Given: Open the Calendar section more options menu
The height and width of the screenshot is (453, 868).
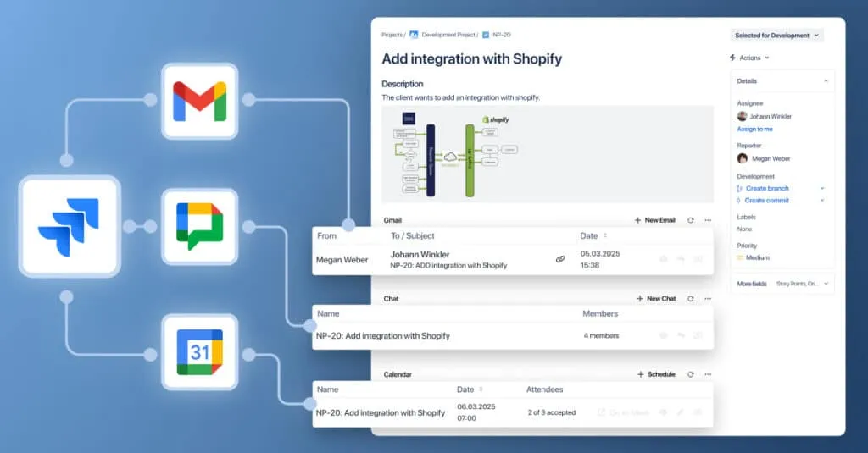Looking at the screenshot, I should pos(708,374).
